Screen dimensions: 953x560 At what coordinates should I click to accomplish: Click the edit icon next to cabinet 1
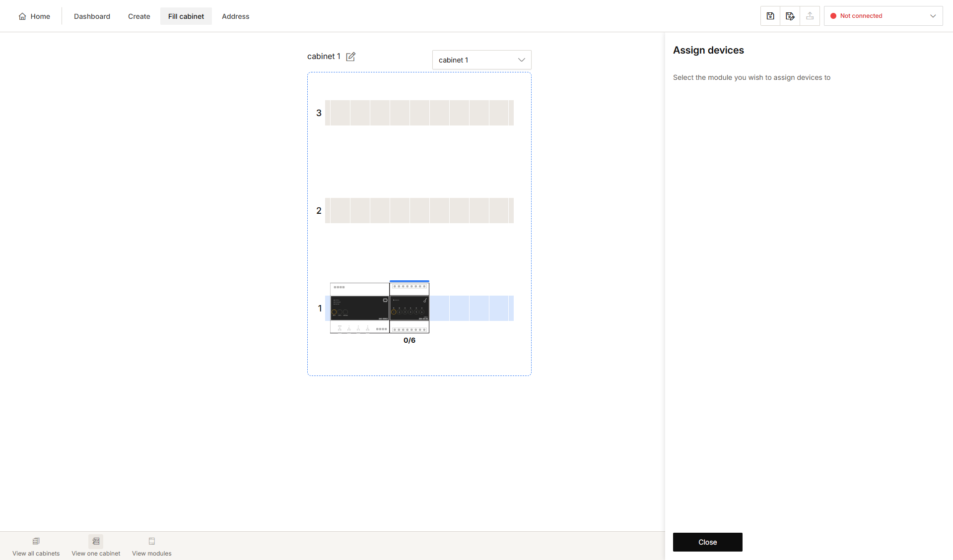click(351, 57)
